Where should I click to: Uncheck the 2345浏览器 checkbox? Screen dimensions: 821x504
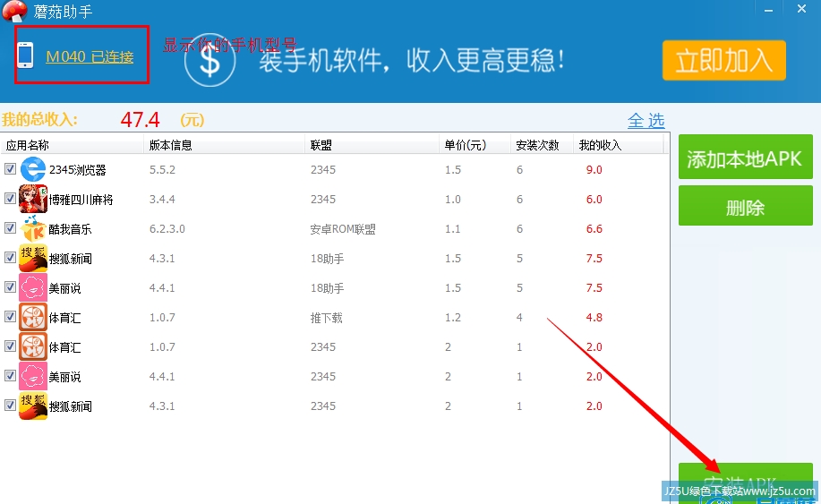(10, 168)
